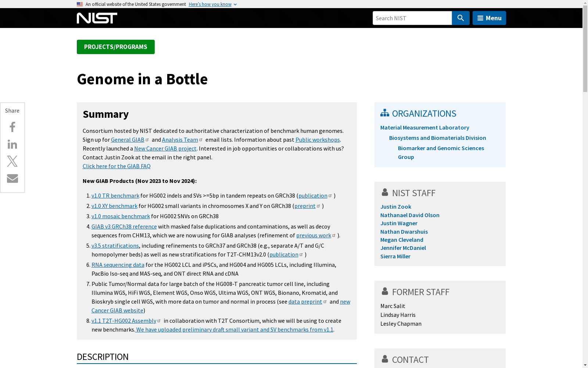Image resolution: width=588 pixels, height=368 pixels.
Task: Share page on X (Twitter)
Action: click(12, 161)
